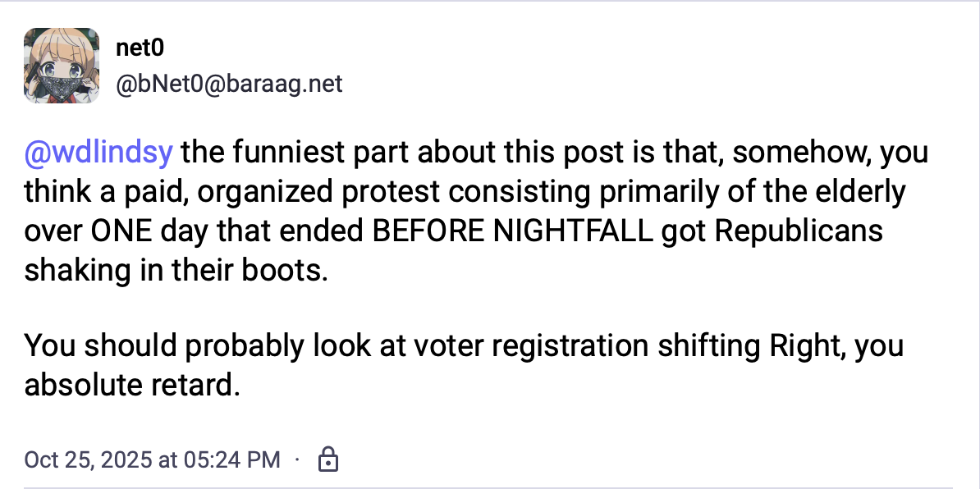The image size is (980, 489).
Task: Click the horizontal divider below the post
Action: [488, 487]
